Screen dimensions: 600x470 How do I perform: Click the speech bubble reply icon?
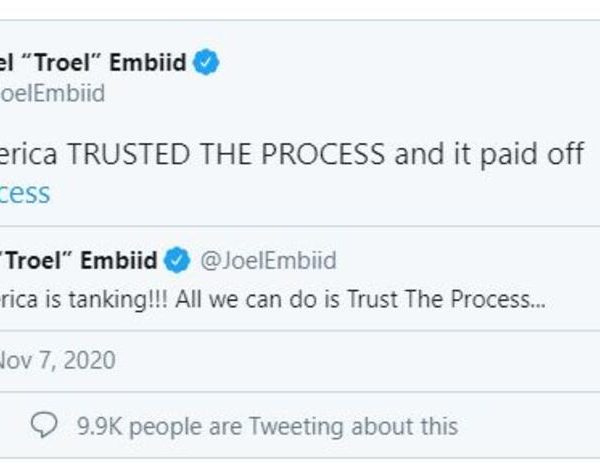tap(44, 425)
